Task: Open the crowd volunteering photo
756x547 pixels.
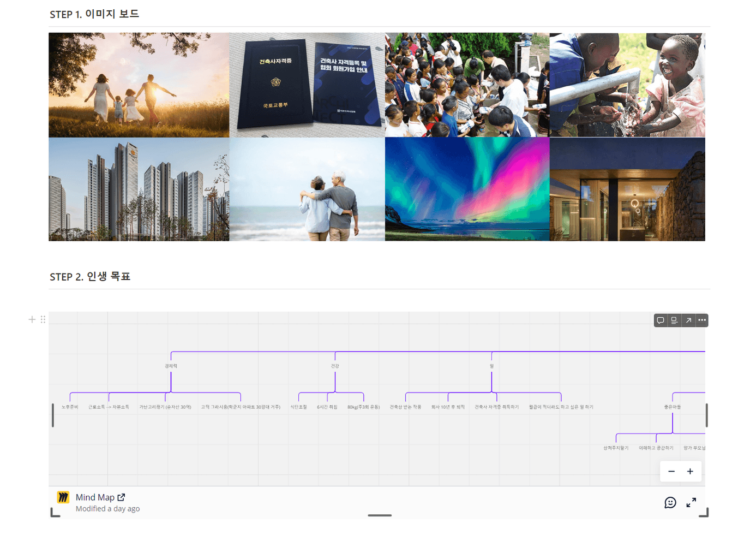Action: pos(467,85)
